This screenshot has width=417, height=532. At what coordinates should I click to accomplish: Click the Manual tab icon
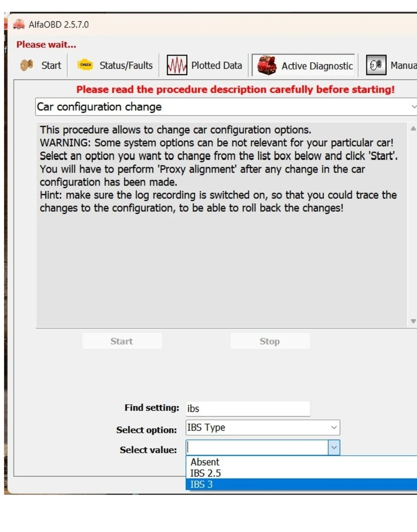376,65
